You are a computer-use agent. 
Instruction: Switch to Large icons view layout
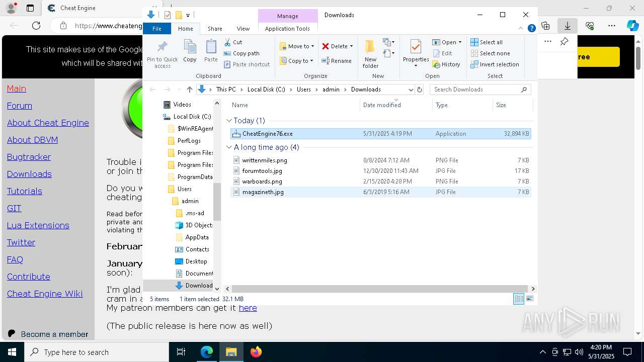530,299
